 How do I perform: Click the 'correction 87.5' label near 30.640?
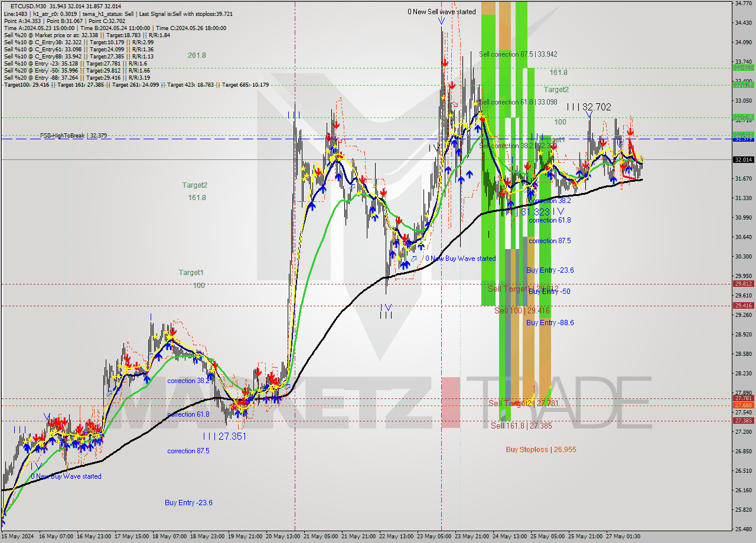pos(549,241)
